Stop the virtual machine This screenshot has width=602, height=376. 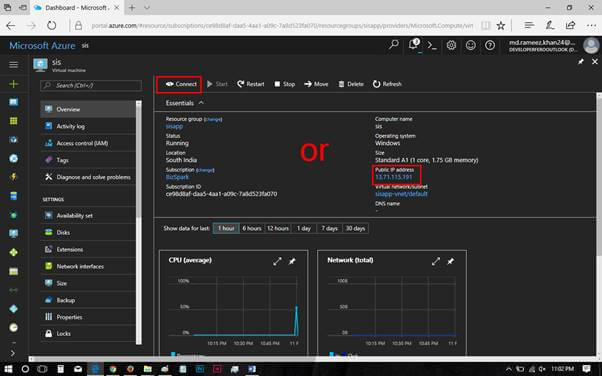pos(284,84)
